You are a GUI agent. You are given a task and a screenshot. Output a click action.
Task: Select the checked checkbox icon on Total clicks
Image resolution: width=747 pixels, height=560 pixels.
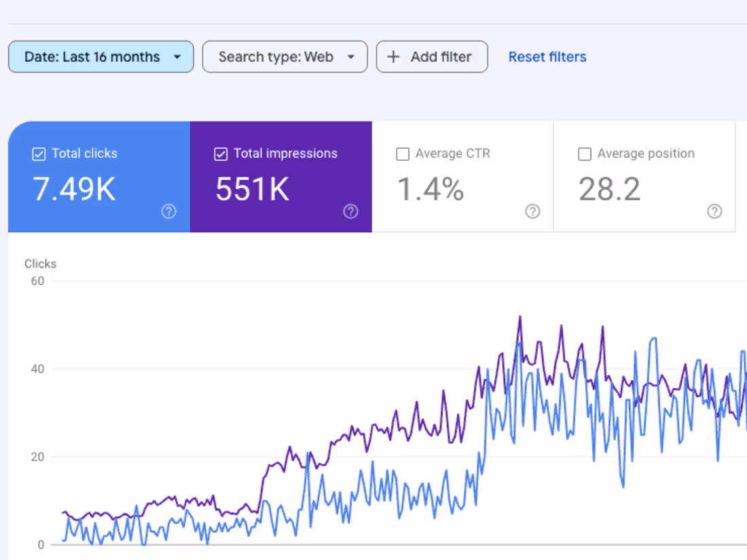(39, 154)
